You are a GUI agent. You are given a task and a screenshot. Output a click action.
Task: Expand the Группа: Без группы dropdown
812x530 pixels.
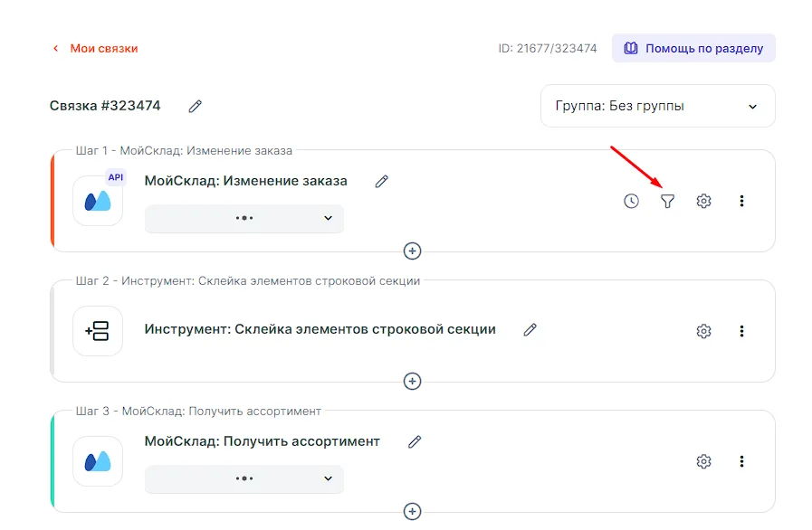pos(657,106)
